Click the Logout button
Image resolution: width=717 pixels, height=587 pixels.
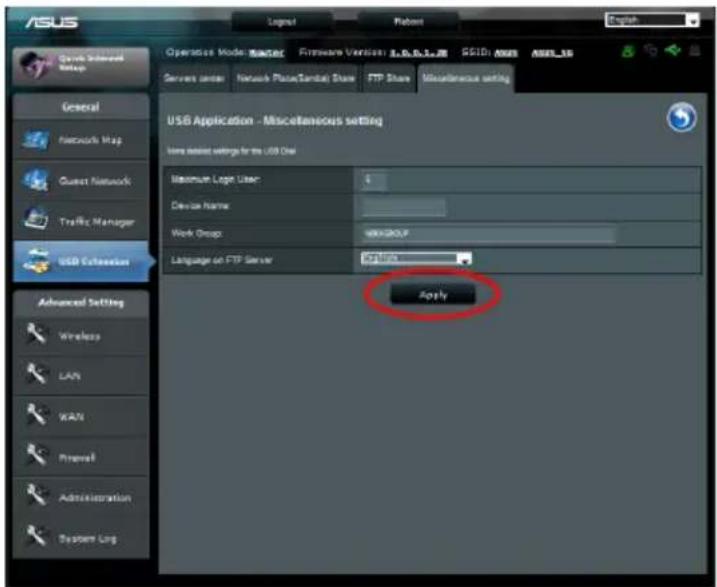[x=282, y=21]
